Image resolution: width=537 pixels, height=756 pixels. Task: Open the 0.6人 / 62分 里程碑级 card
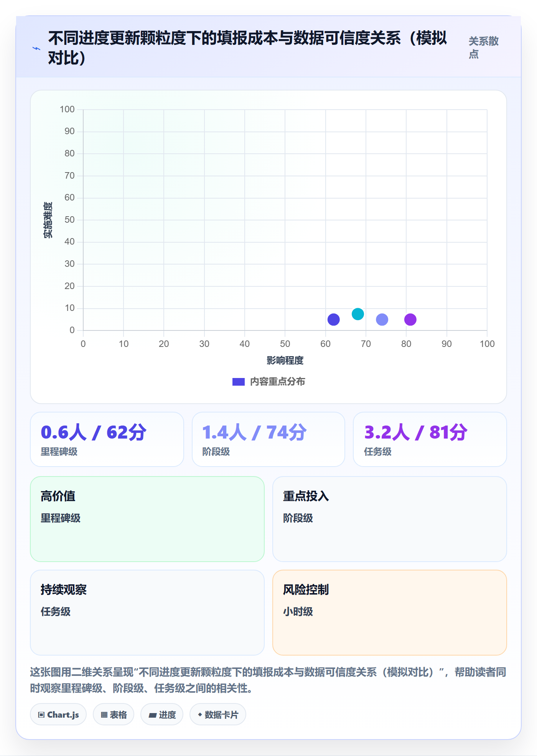[x=107, y=439]
